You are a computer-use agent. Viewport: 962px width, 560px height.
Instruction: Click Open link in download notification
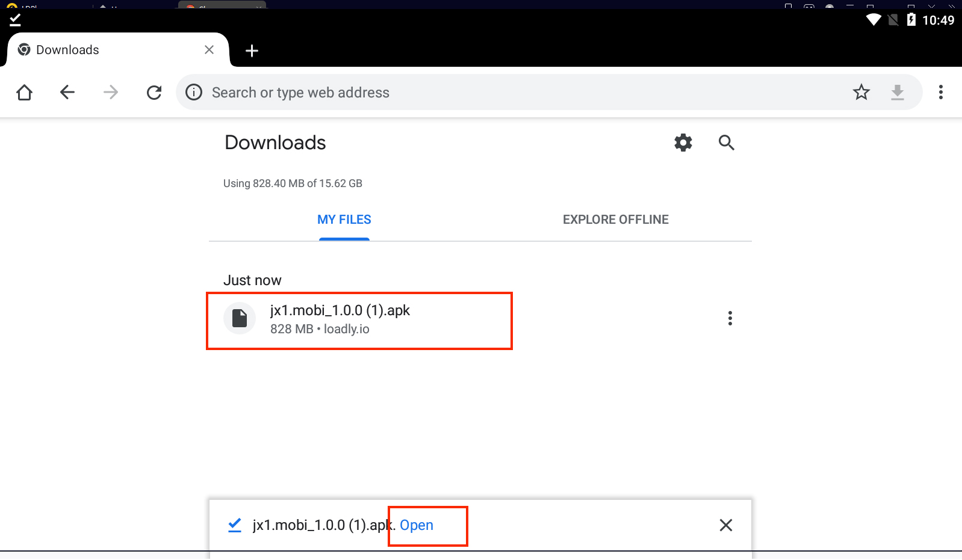click(x=417, y=526)
